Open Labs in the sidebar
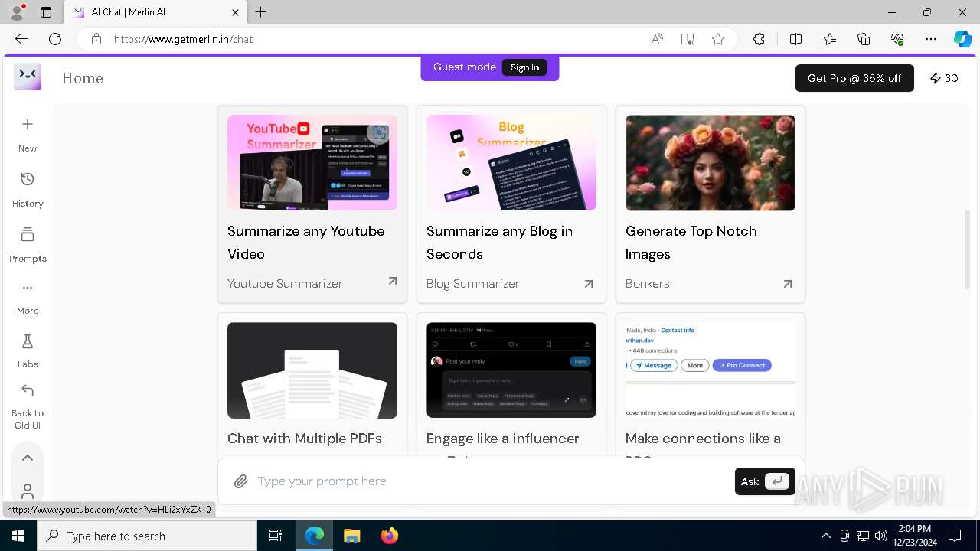This screenshot has width=980, height=551. 28,351
